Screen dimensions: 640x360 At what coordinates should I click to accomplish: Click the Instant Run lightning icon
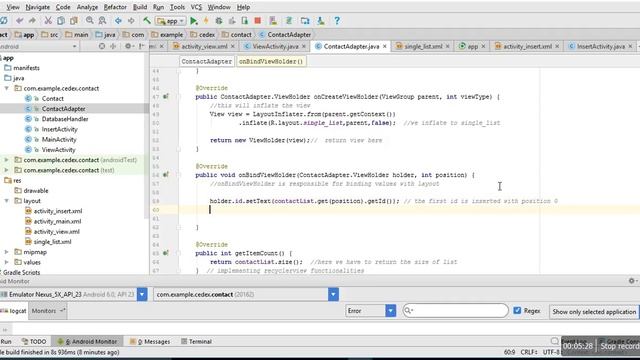tap(206, 21)
